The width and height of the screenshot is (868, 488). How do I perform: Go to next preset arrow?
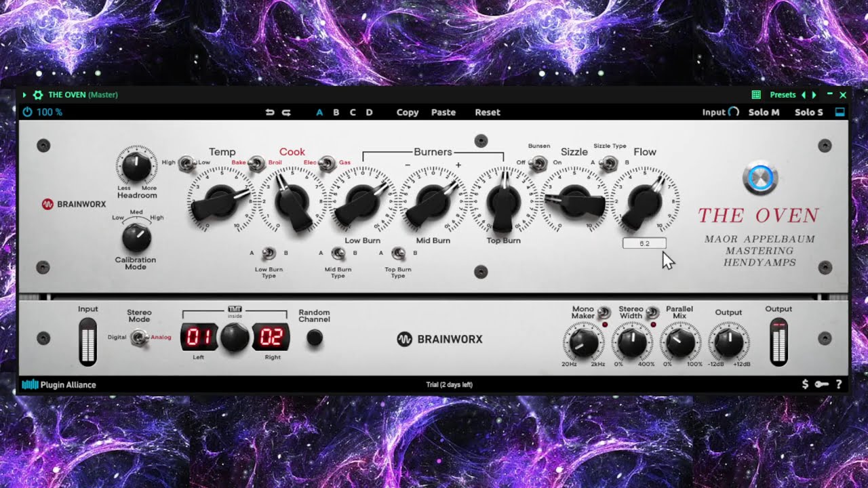[814, 95]
